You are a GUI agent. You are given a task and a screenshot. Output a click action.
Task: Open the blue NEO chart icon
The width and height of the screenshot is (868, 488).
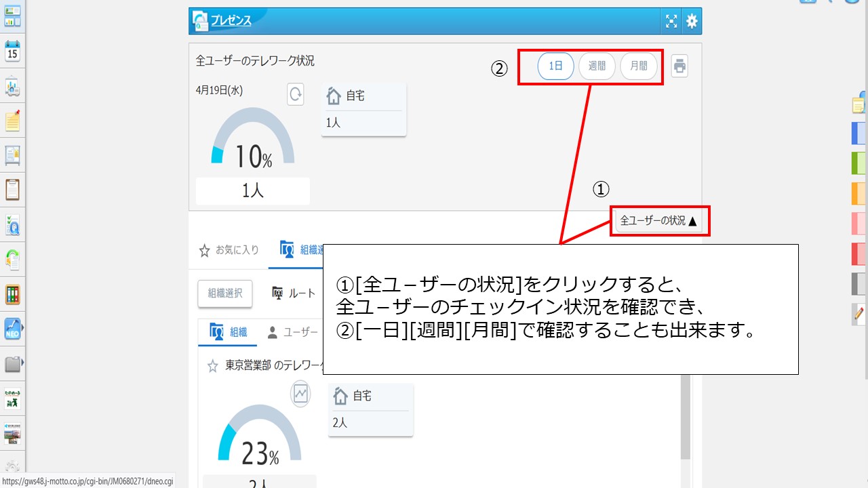12,329
